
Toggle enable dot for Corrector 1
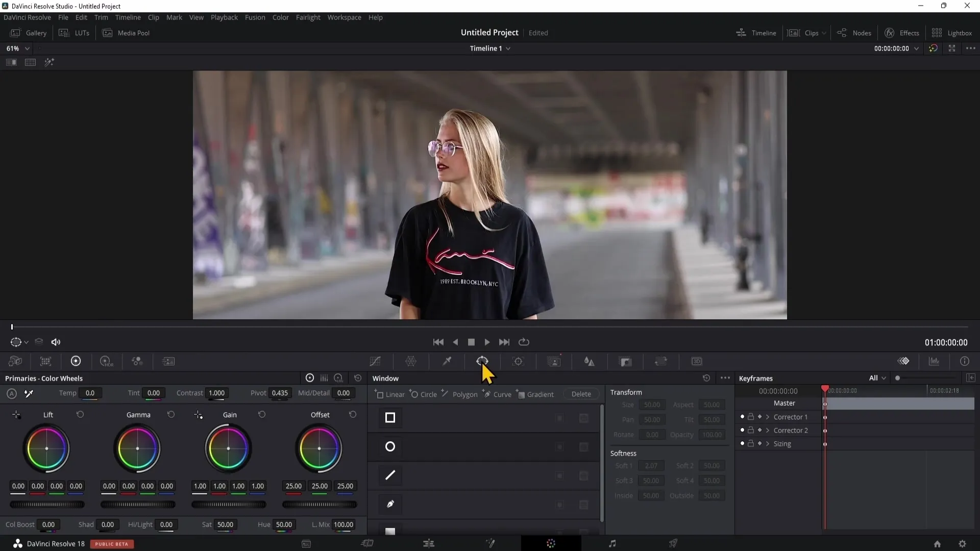tap(742, 417)
